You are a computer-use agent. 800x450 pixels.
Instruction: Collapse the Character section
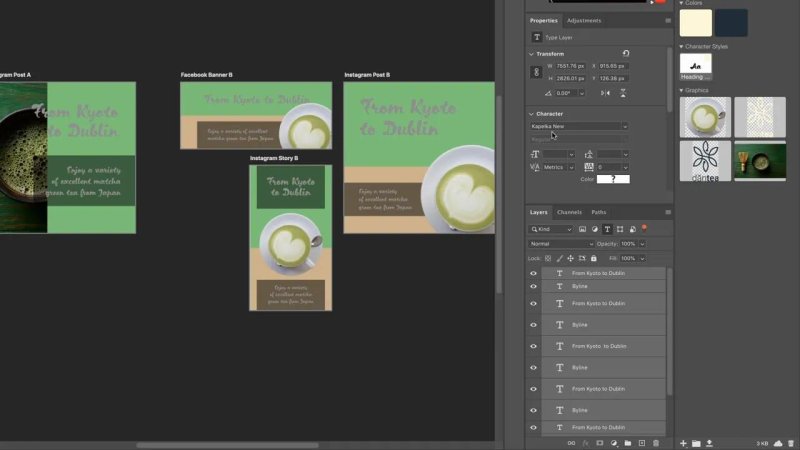pos(531,114)
